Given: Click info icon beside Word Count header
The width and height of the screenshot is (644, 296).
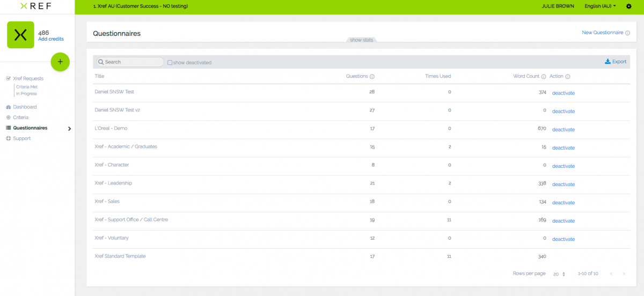Looking at the screenshot, I should pyautogui.click(x=544, y=77).
